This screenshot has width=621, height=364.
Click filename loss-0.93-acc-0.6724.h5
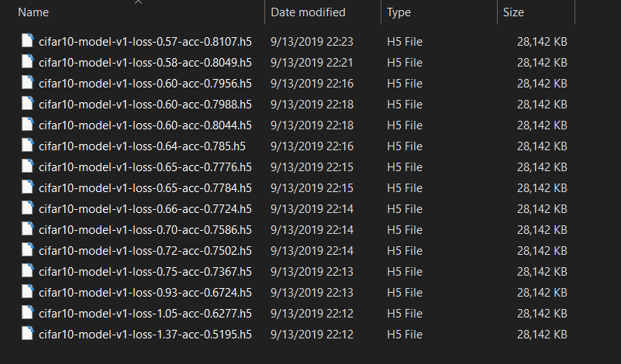145,293
